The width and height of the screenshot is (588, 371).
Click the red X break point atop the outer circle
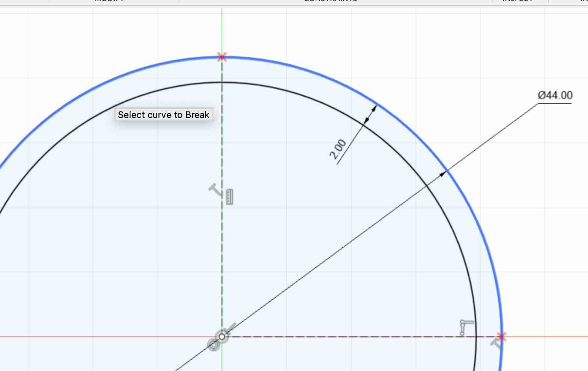[x=222, y=57]
